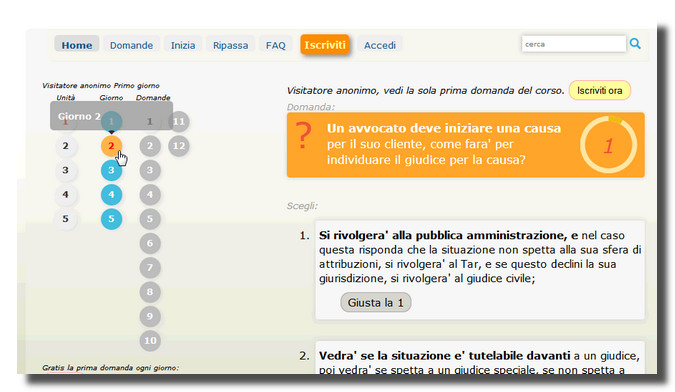The width and height of the screenshot is (675, 392).
Task: Click the Giusta la 1 button
Action: [375, 302]
